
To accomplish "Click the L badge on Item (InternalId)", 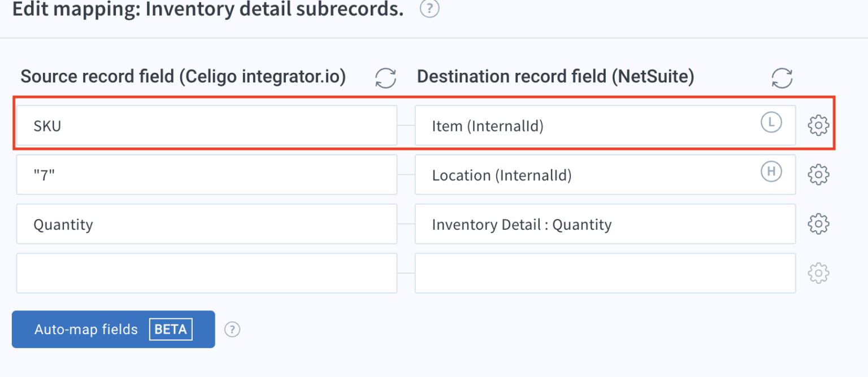I will click(771, 122).
